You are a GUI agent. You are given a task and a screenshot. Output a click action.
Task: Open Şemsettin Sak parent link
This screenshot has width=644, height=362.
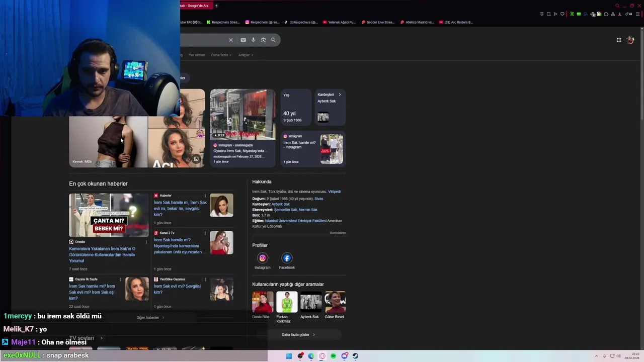point(285,210)
